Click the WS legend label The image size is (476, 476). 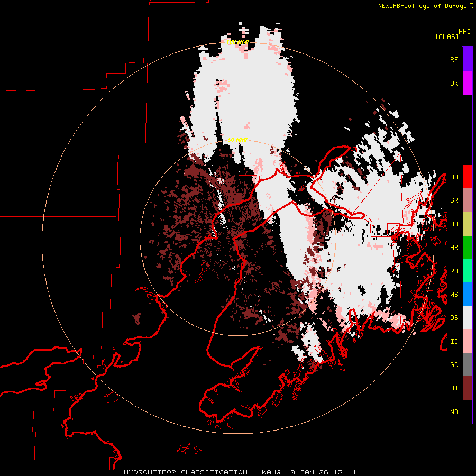pos(454,294)
